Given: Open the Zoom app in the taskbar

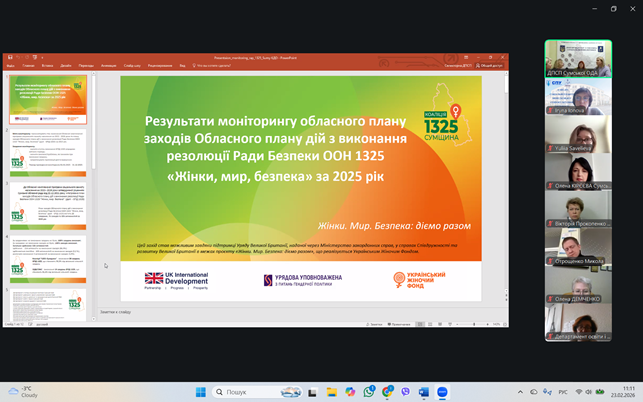Looking at the screenshot, I should [441, 392].
